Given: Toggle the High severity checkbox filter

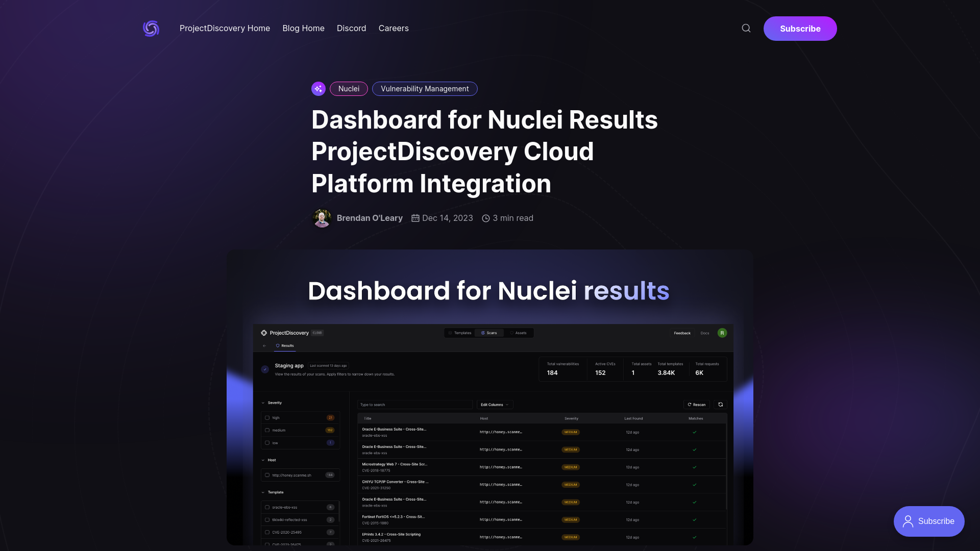Looking at the screenshot, I should [267, 418].
